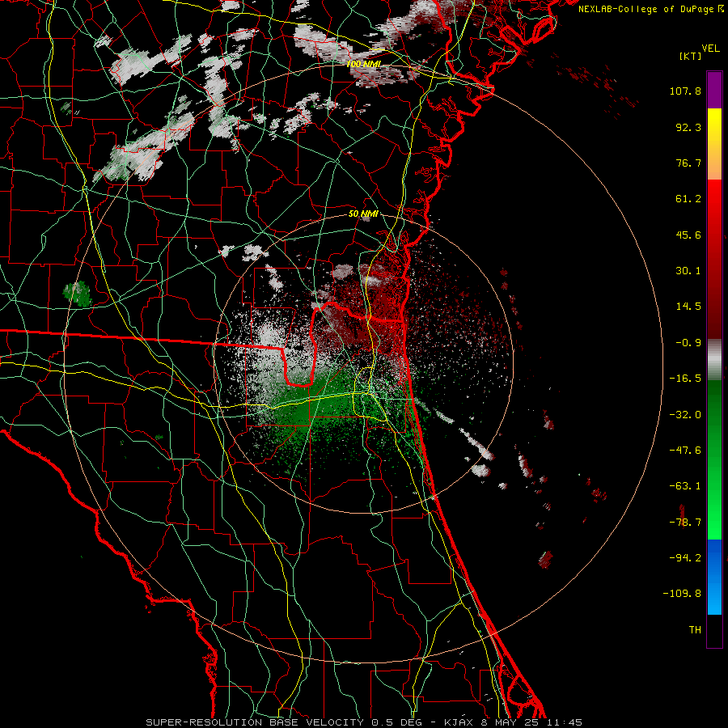Click the -109.8 legend value
This screenshot has height=728, width=728.
(x=683, y=594)
